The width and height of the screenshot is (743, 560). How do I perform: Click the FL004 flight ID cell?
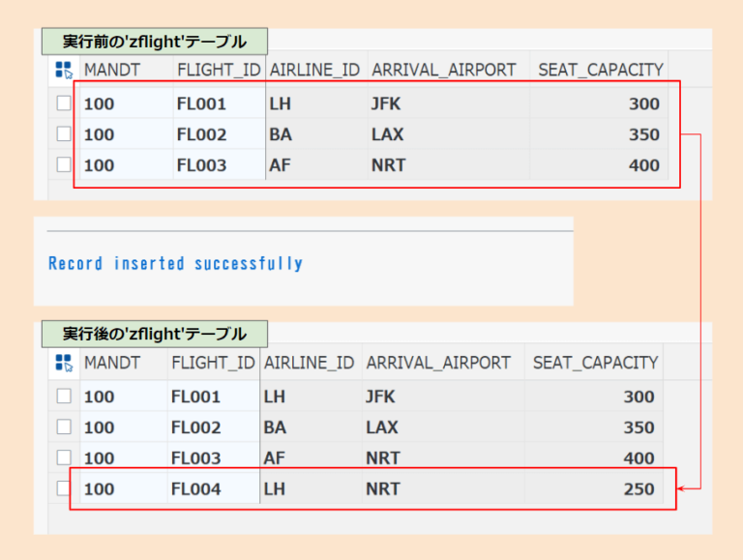tap(196, 489)
